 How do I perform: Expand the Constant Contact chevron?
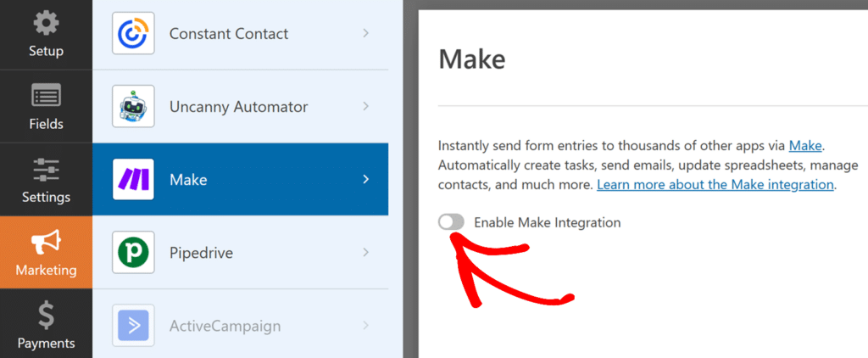(x=365, y=33)
